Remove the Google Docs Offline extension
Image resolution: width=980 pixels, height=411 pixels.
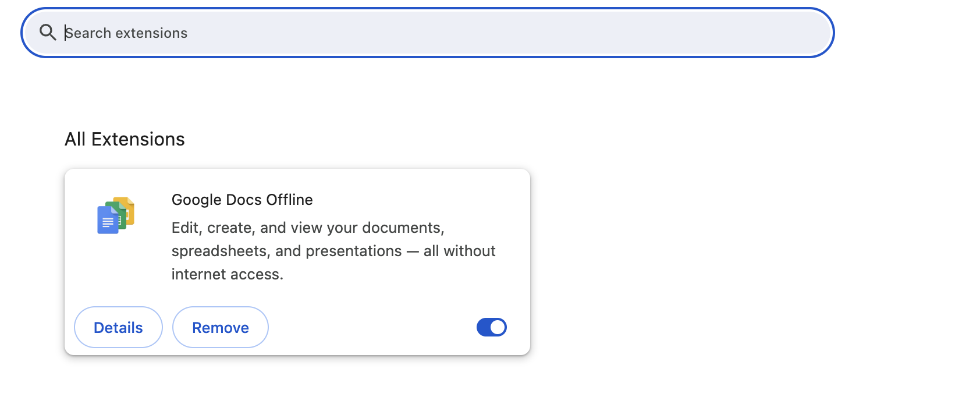pos(221,327)
